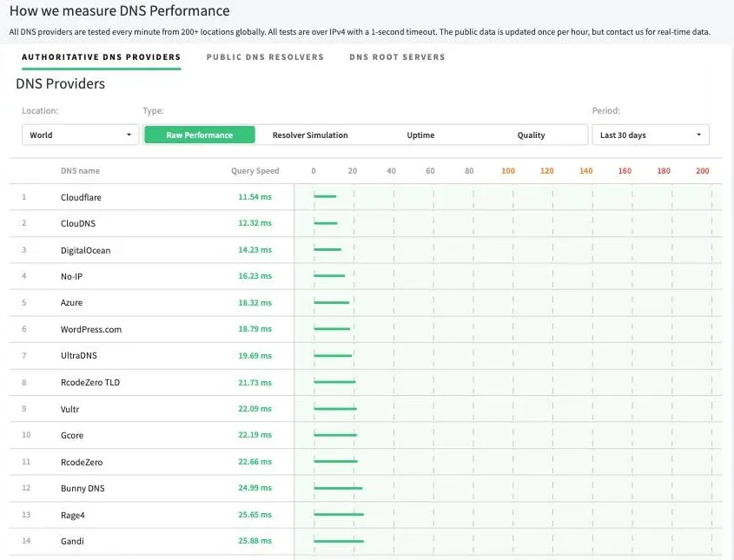Click the Query Speed column header
Viewport: 734px width, 560px height.
255,171
